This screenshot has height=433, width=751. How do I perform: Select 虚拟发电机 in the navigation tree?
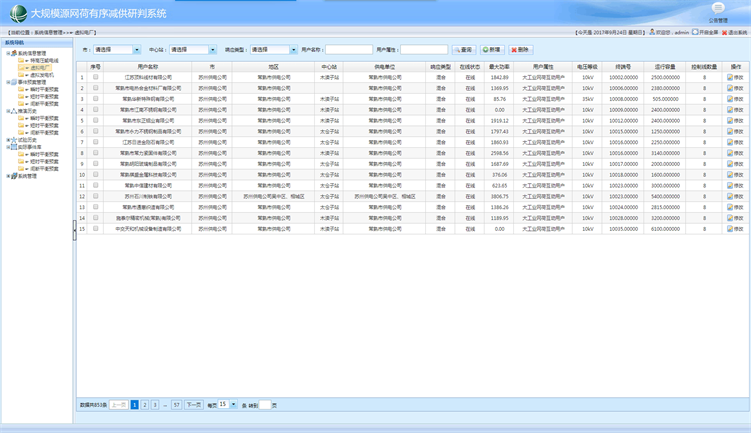(40, 74)
